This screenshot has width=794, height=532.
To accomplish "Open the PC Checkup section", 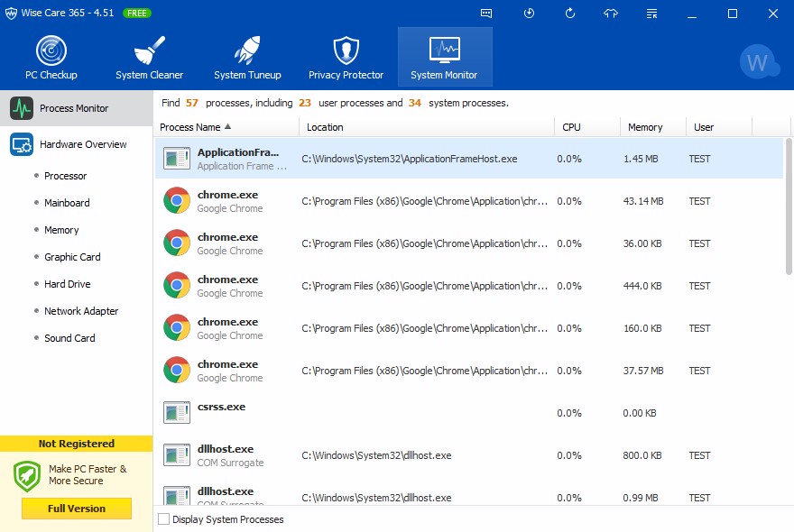I will (51, 58).
